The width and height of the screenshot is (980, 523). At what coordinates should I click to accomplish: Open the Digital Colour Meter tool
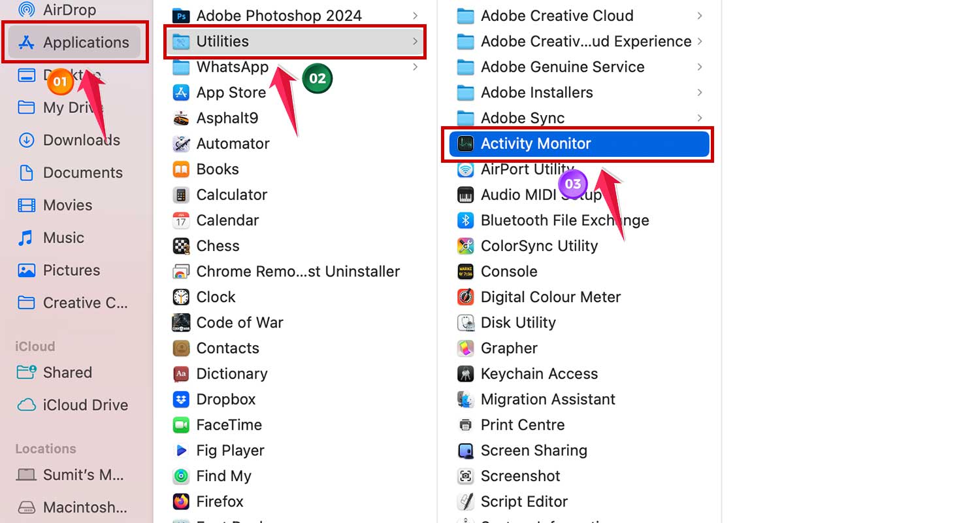click(x=551, y=297)
